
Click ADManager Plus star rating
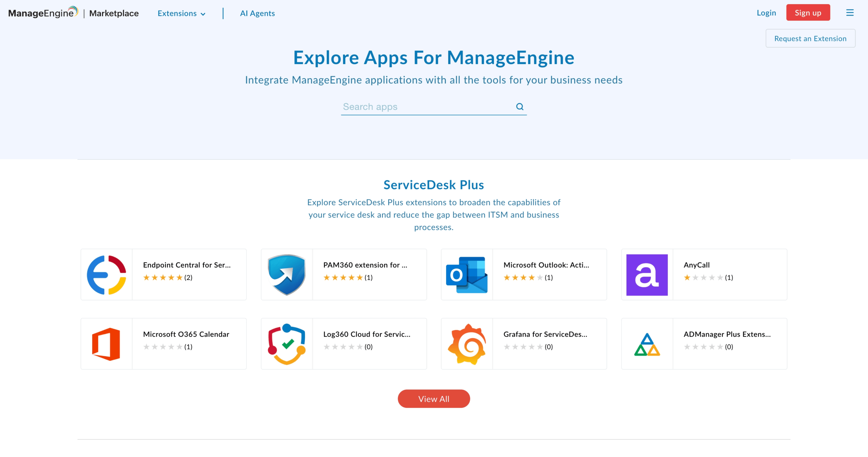point(704,347)
